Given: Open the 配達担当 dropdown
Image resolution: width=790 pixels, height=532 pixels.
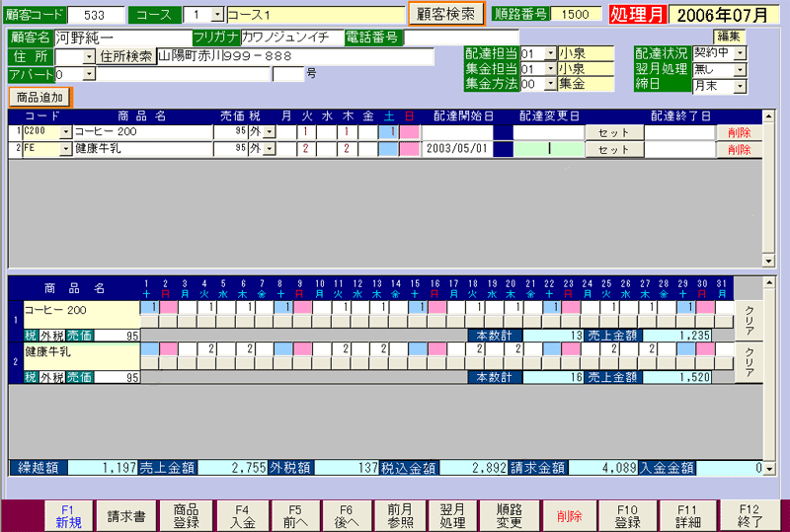Looking at the screenshot, I should [x=551, y=53].
